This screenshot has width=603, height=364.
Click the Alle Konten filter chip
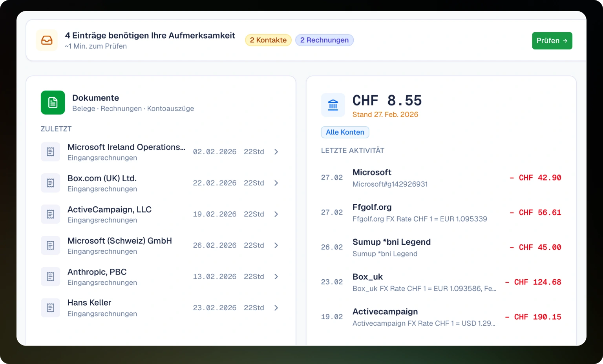pyautogui.click(x=345, y=132)
